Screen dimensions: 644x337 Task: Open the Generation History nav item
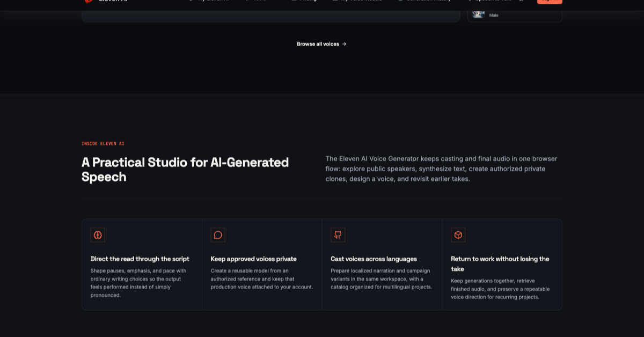(x=425, y=1)
